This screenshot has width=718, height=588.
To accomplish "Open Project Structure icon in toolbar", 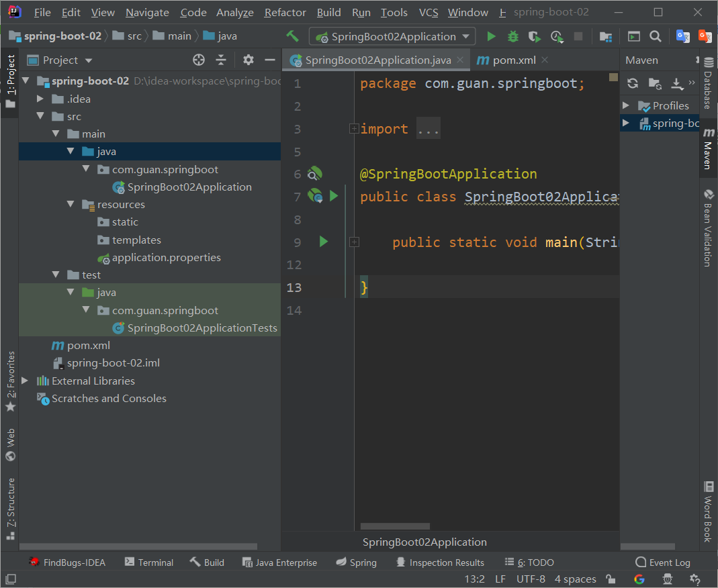I will click(606, 37).
